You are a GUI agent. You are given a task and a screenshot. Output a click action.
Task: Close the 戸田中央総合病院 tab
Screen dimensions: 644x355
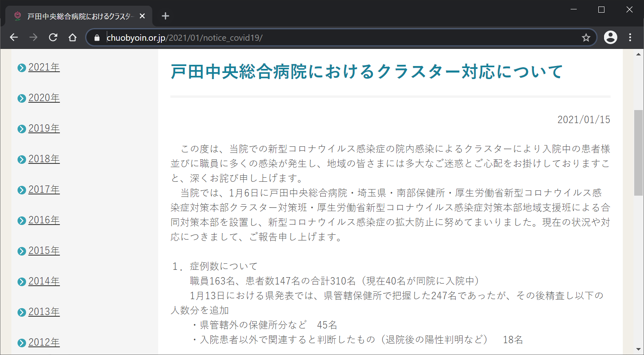[142, 16]
